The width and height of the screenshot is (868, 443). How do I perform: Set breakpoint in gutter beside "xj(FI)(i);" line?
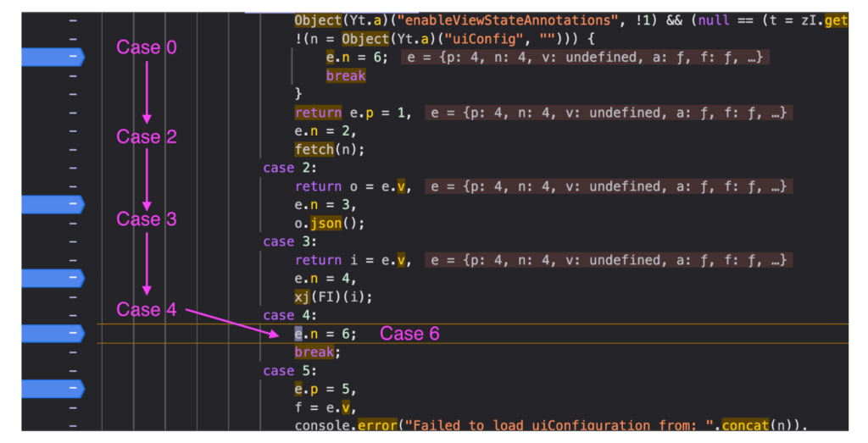pos(73,296)
